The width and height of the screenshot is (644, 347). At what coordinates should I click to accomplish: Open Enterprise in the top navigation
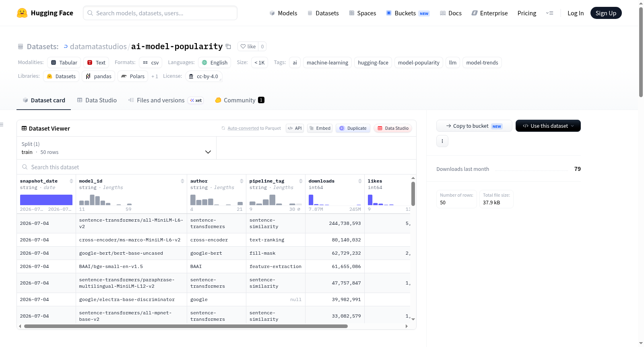click(x=489, y=13)
